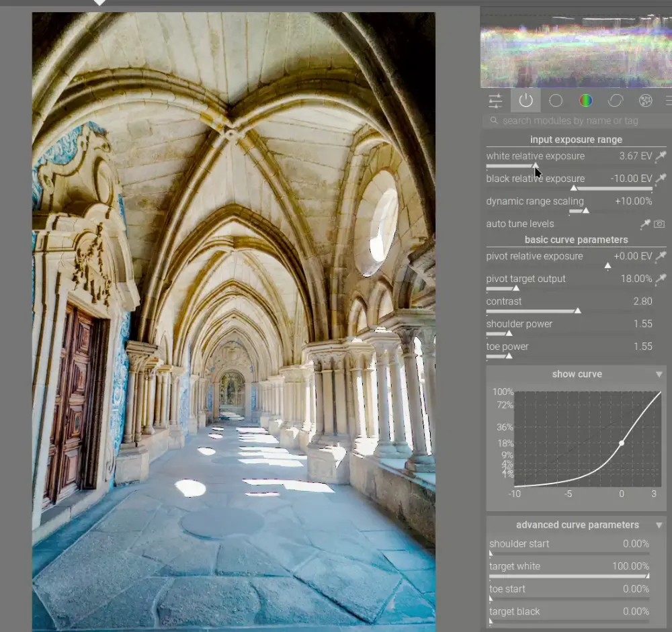672x632 pixels.
Task: Sample black relative exposure using the eyedropper
Action: pos(661,178)
